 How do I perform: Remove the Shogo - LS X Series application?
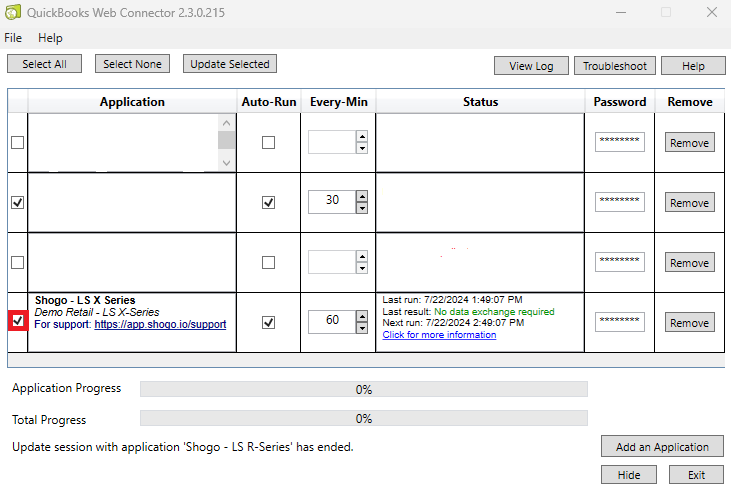(x=690, y=323)
